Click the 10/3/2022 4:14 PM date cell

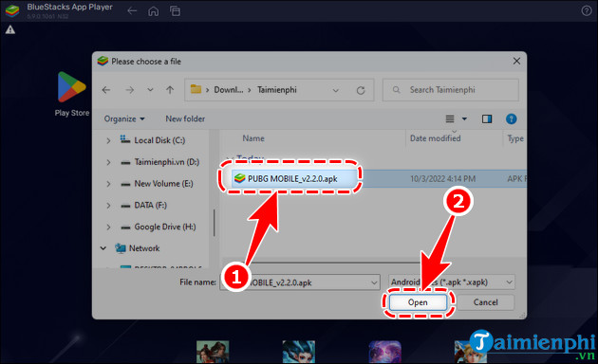pos(442,179)
